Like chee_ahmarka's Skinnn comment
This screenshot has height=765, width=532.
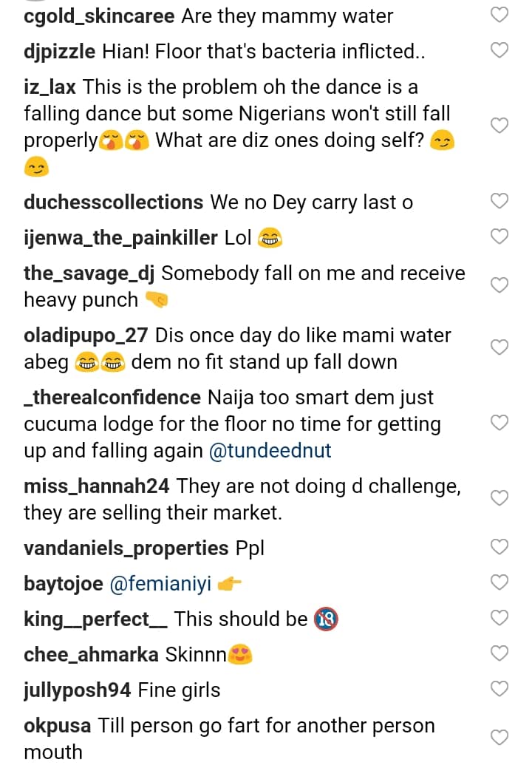(x=500, y=653)
